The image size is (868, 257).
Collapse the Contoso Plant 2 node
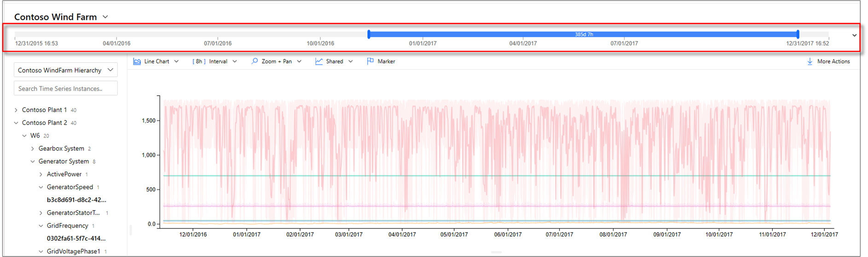point(16,123)
